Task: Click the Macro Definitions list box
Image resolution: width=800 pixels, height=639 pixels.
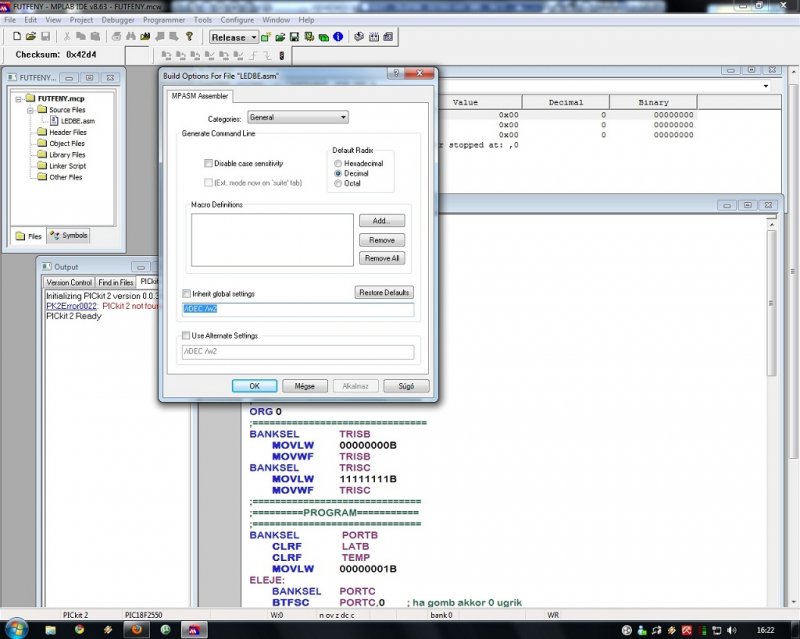Action: point(272,240)
